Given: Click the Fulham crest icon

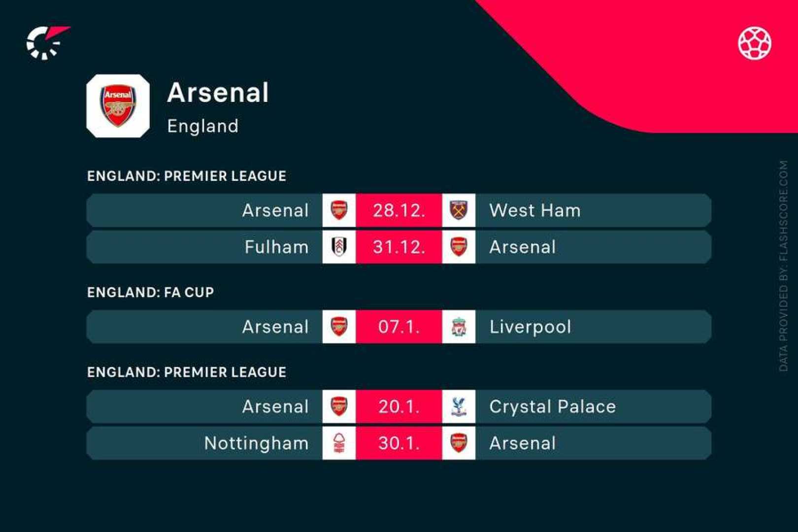Looking at the screenshot, I should (x=339, y=247).
